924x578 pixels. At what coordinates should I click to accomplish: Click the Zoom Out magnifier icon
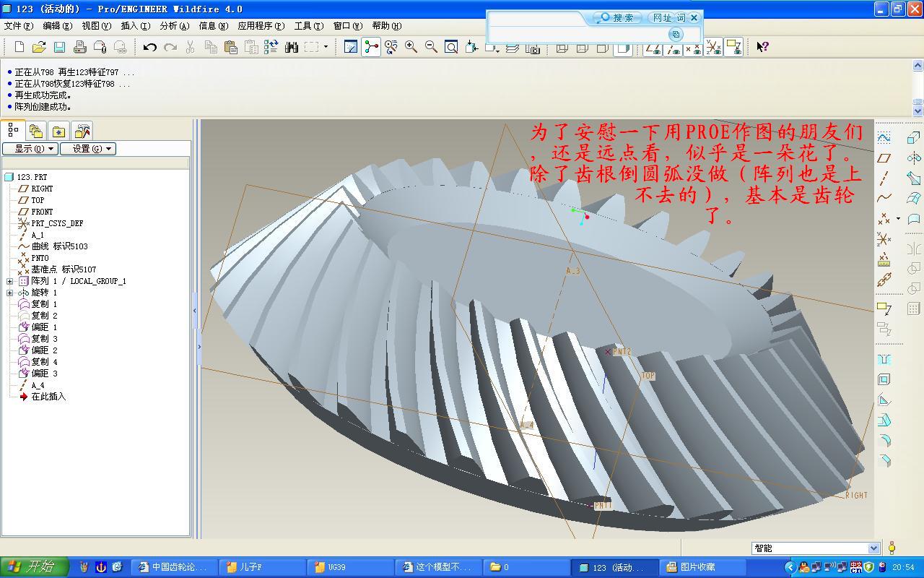click(431, 47)
